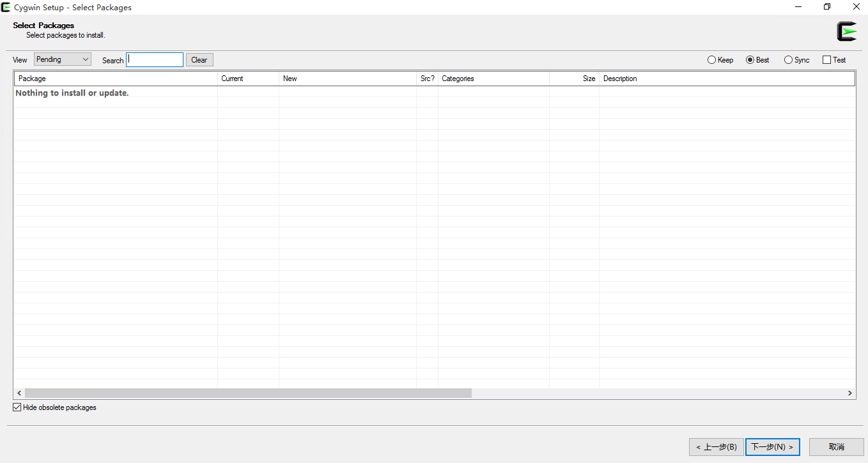868x463 pixels.
Task: Click the Src? column header
Action: 428,79
